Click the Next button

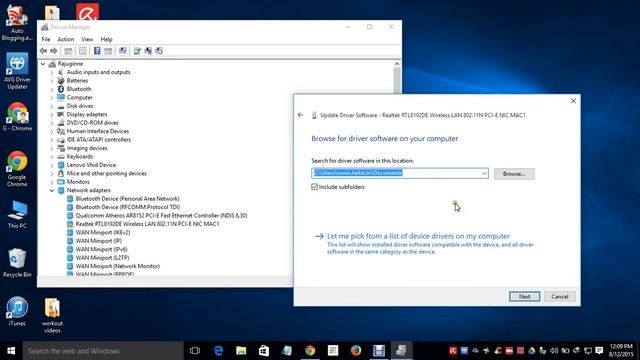point(524,296)
